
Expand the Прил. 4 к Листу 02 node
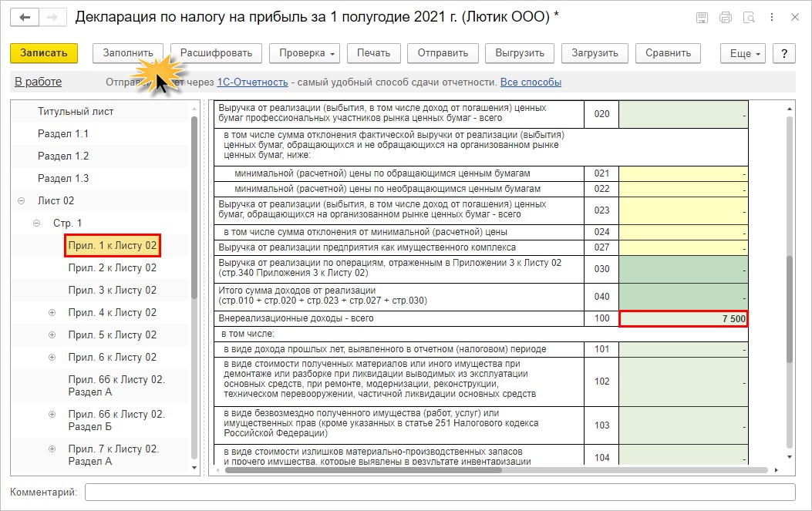click(x=52, y=313)
